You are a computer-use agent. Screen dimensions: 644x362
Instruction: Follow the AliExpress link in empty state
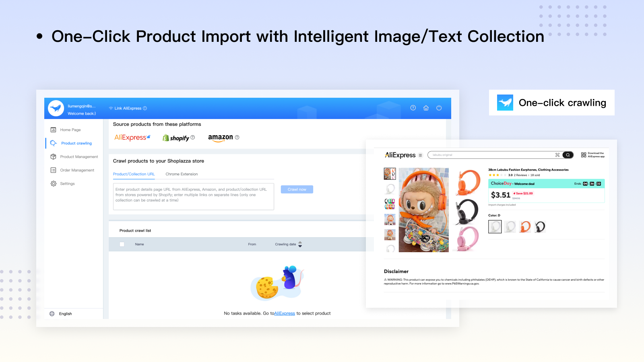click(x=285, y=313)
